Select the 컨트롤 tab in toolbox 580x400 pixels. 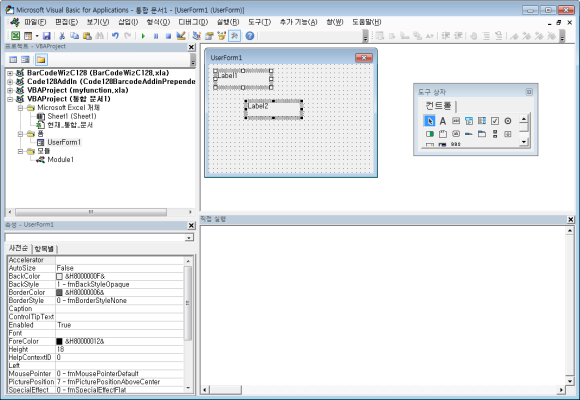pos(438,106)
